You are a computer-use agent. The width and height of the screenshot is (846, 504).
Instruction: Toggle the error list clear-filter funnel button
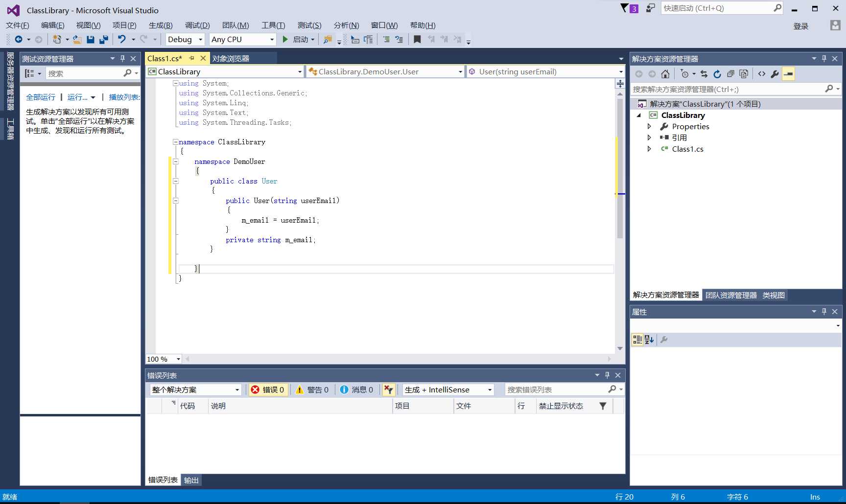coord(389,389)
